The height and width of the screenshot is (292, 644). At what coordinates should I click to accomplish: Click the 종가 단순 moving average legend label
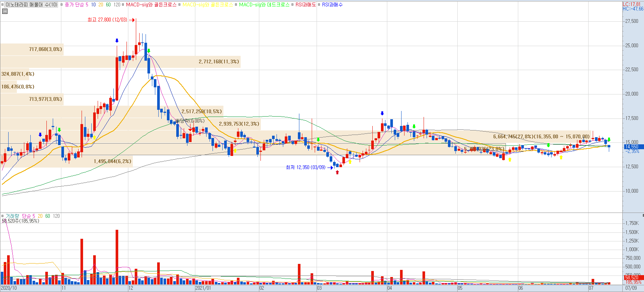click(74, 5)
